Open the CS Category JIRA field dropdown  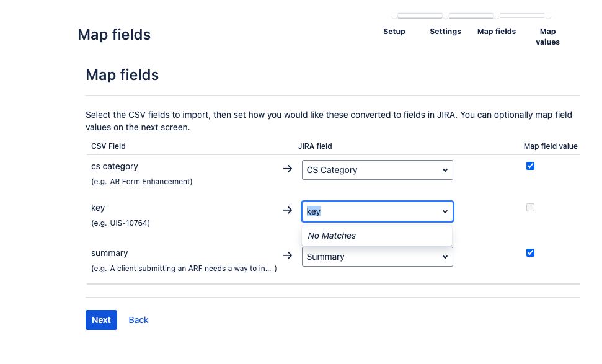pos(377,169)
